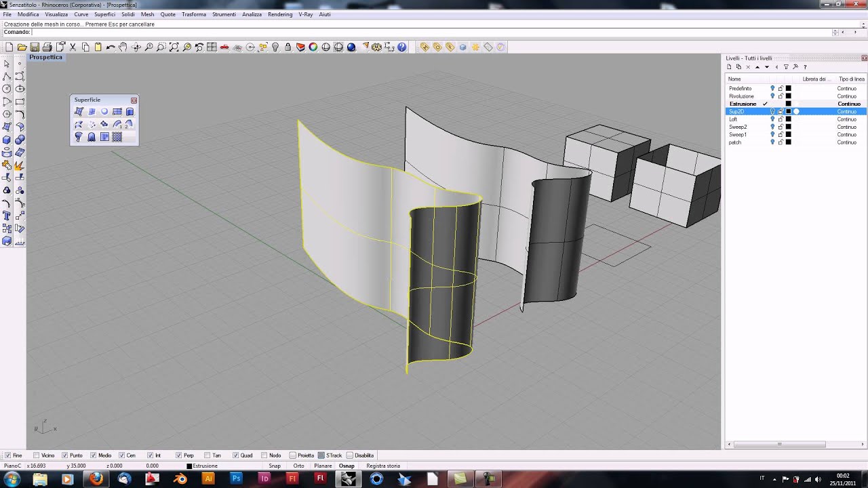The width and height of the screenshot is (868, 488).
Task: Toggle Orto mode in the status bar
Action: click(x=298, y=466)
